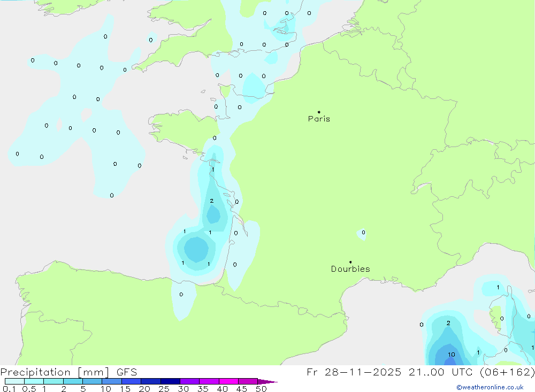Viewport: 535px width, 392px height.
Task: Click the Dourbies location label
Action: [x=350, y=269]
